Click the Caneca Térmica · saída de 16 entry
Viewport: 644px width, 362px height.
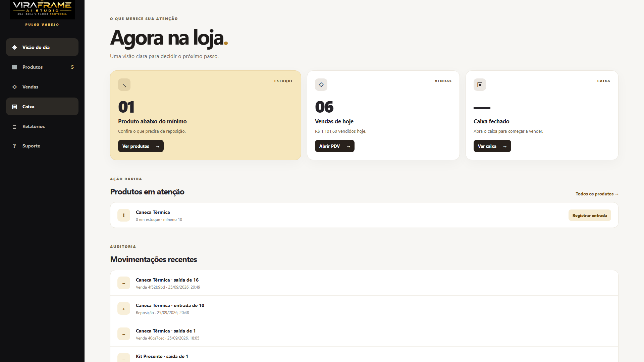coord(167,280)
